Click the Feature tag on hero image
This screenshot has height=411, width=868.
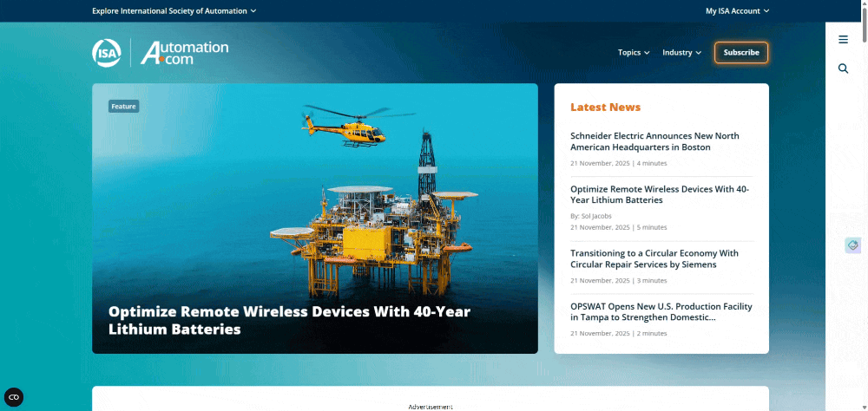[x=123, y=107]
